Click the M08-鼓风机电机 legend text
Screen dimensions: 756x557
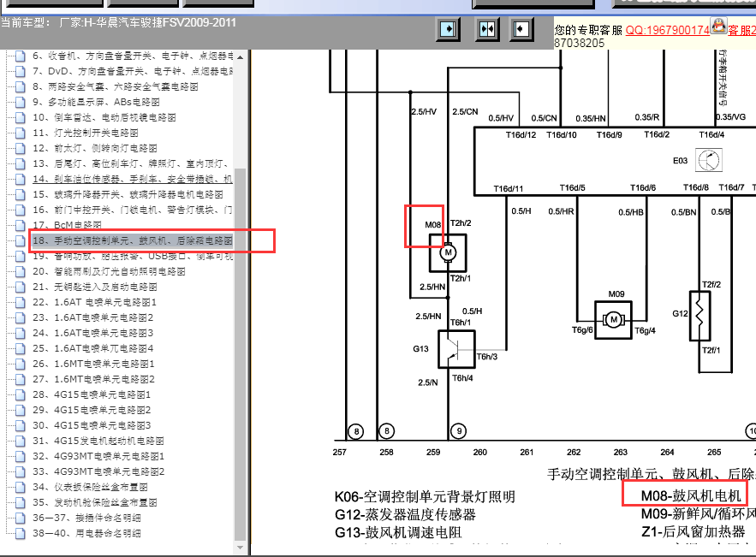[x=690, y=495]
